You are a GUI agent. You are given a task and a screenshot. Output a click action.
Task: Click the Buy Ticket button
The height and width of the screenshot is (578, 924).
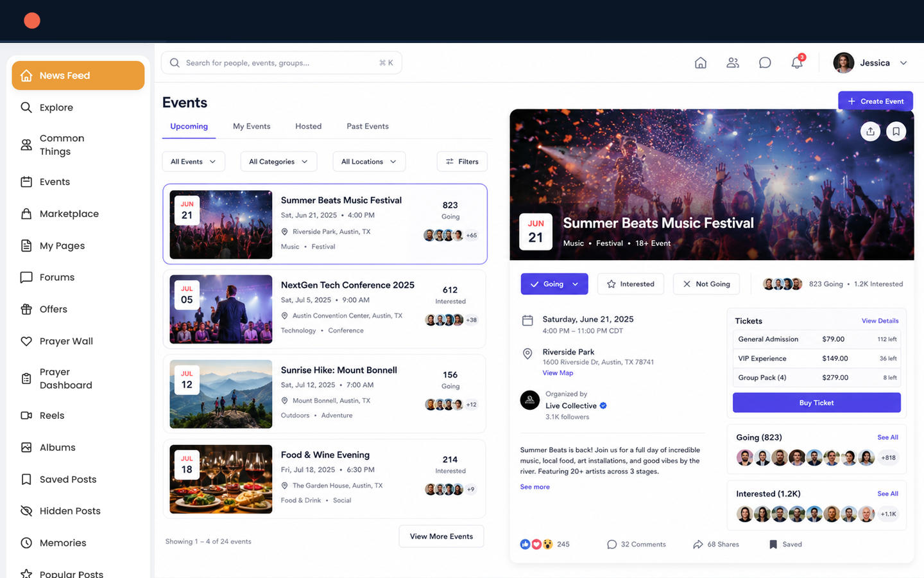coord(816,403)
